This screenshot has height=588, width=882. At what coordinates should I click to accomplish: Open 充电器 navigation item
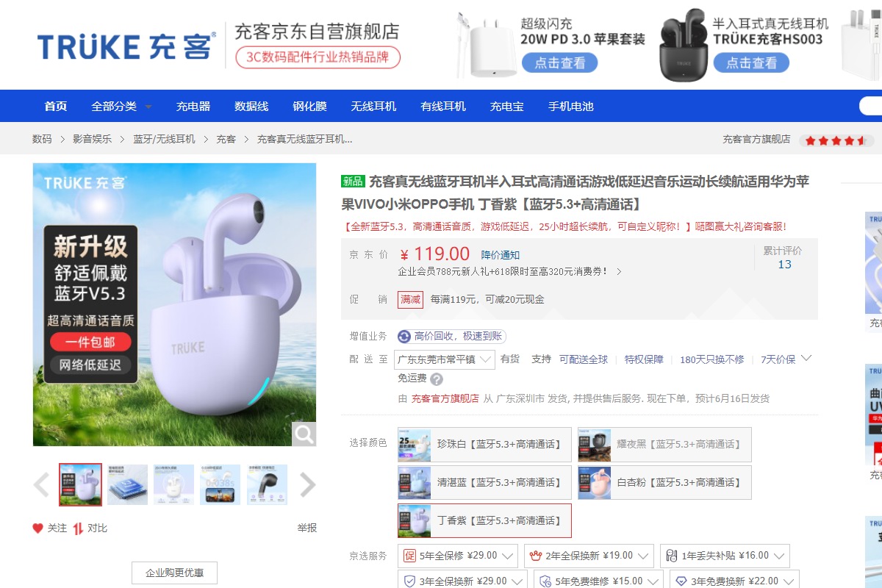coord(193,106)
